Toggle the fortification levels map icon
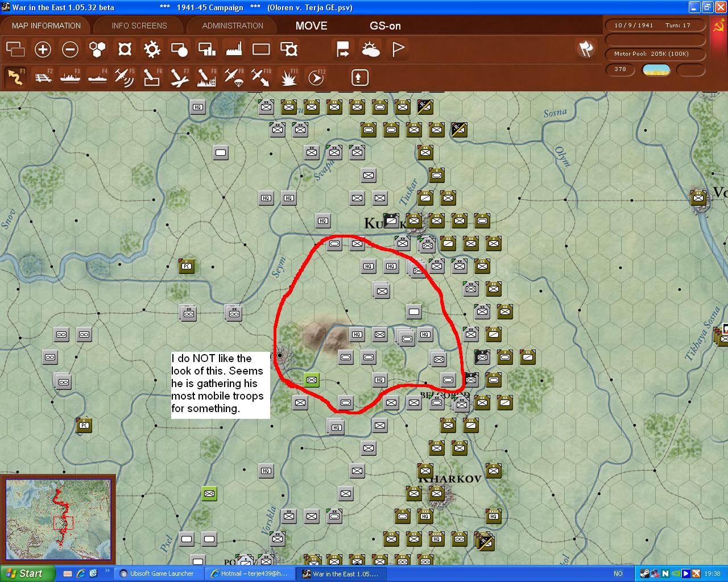 tap(125, 49)
